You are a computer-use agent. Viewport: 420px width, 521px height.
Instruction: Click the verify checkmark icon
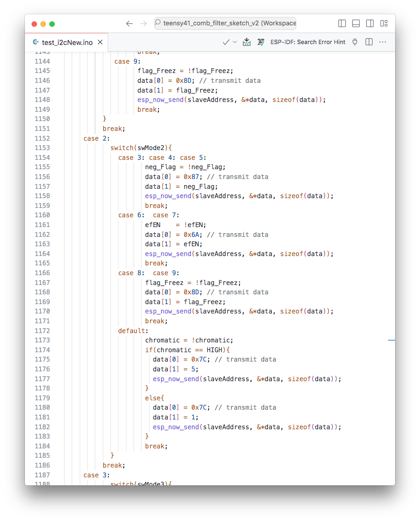pos(226,42)
